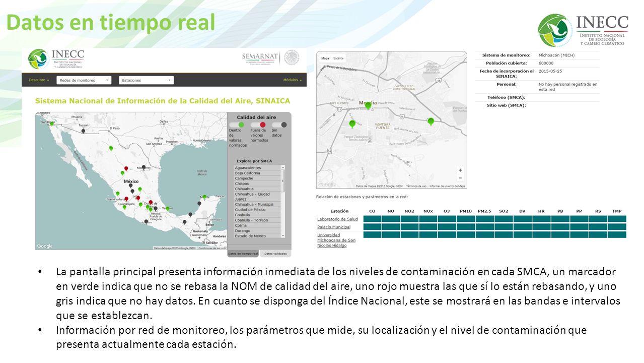
Task: Click Google logo on the Mexico map
Action: (45, 246)
